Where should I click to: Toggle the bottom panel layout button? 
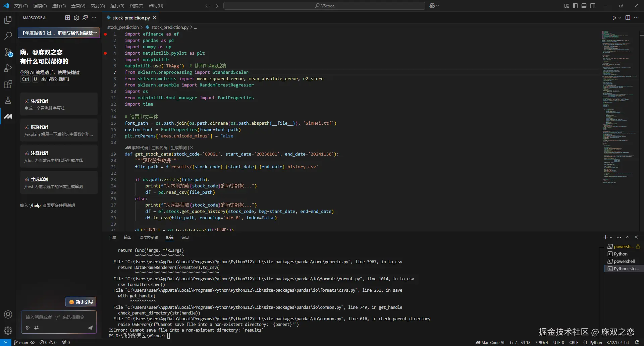[584, 6]
